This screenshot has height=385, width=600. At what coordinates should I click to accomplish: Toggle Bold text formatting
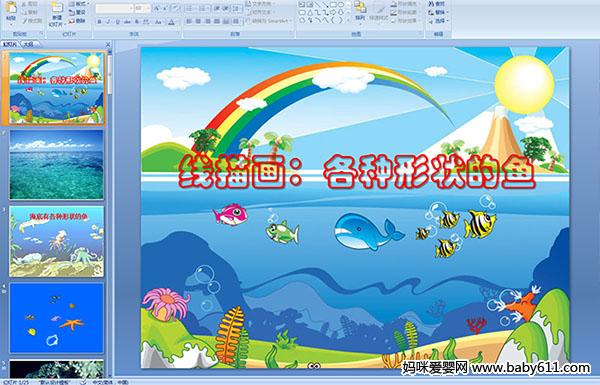(99, 22)
